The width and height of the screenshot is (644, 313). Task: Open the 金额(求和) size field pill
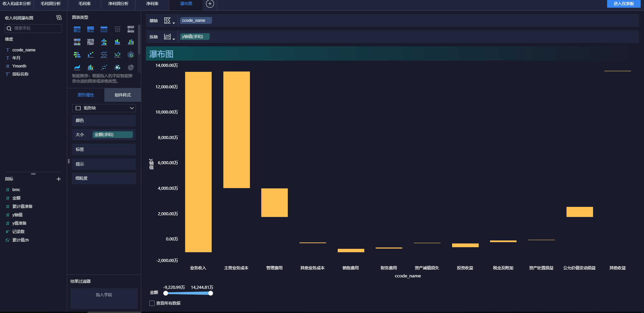113,135
